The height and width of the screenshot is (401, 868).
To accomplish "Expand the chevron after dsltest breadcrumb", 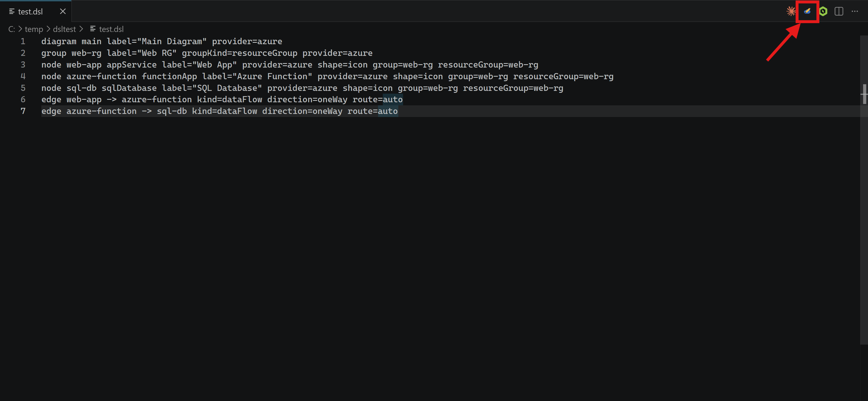I will [x=81, y=29].
